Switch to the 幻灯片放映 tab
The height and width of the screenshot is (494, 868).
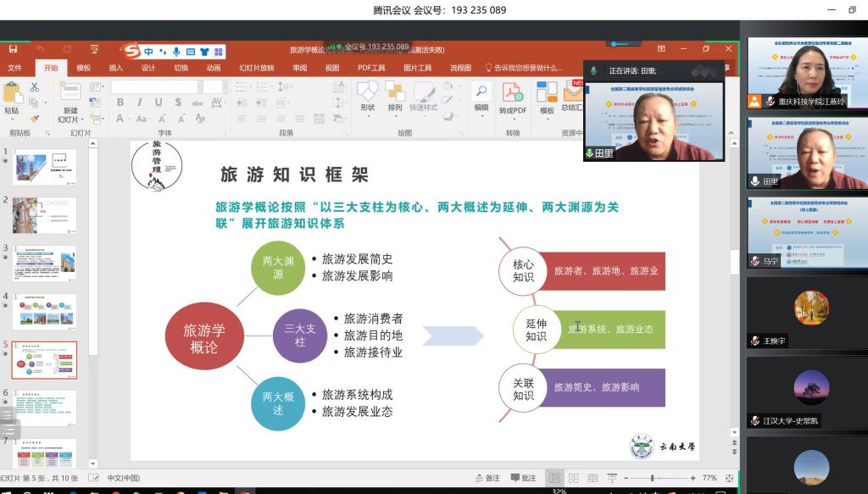click(256, 68)
